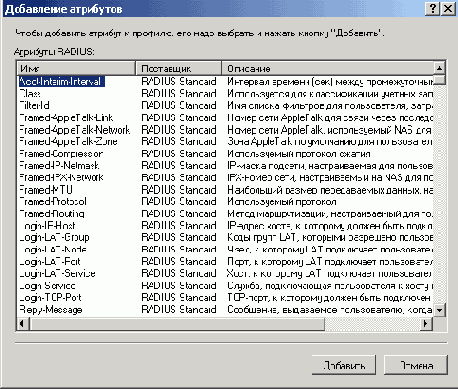
Task: Click the vertical scrollbar down arrow
Action: [440, 310]
